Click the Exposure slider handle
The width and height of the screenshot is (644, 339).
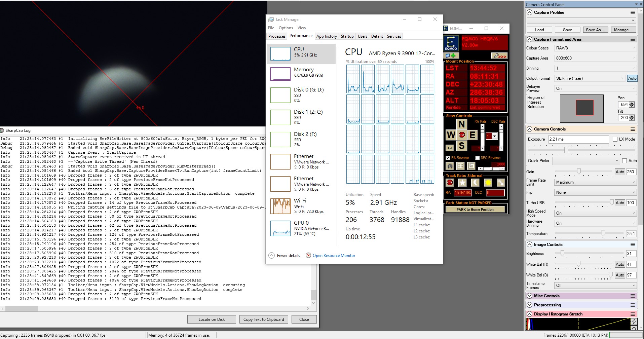pyautogui.click(x=566, y=150)
